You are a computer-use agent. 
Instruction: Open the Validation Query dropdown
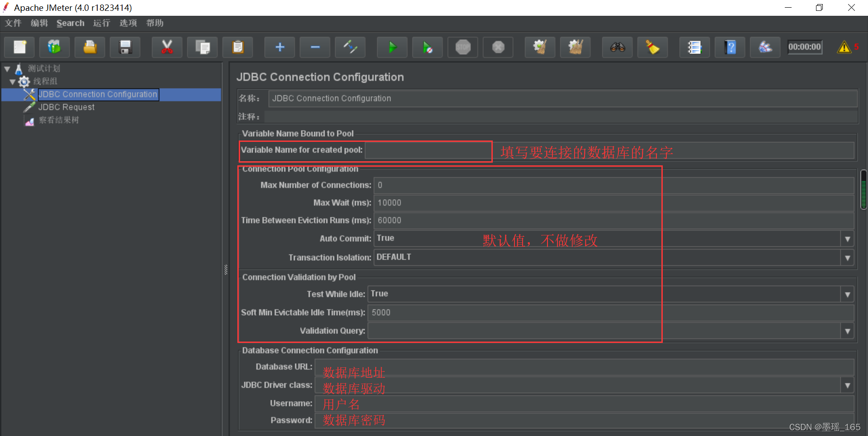(x=848, y=331)
